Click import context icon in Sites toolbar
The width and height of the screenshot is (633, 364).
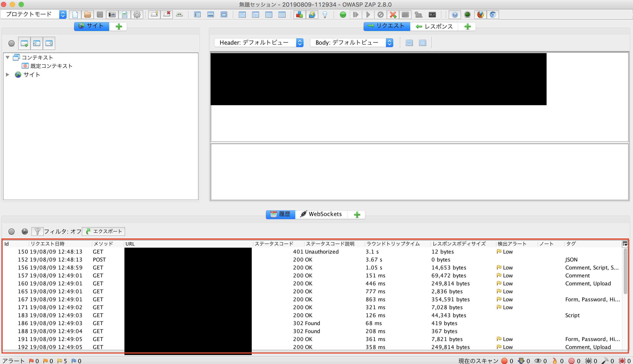pyautogui.click(x=36, y=43)
